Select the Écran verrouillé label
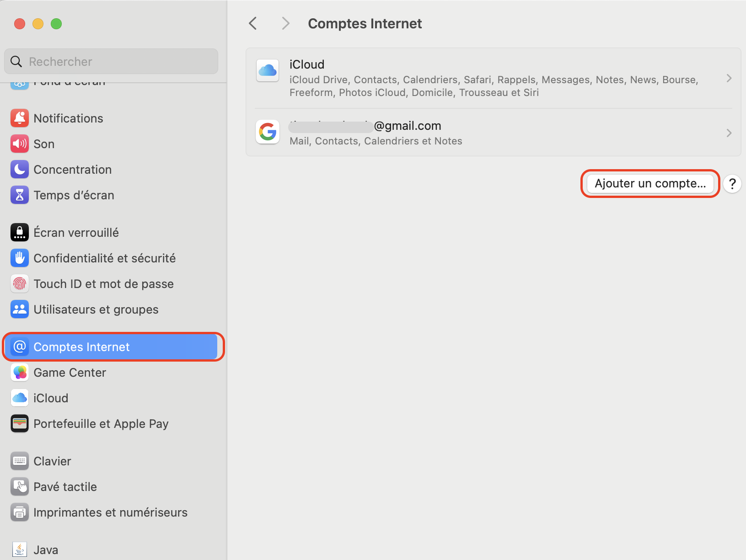 pos(76,233)
